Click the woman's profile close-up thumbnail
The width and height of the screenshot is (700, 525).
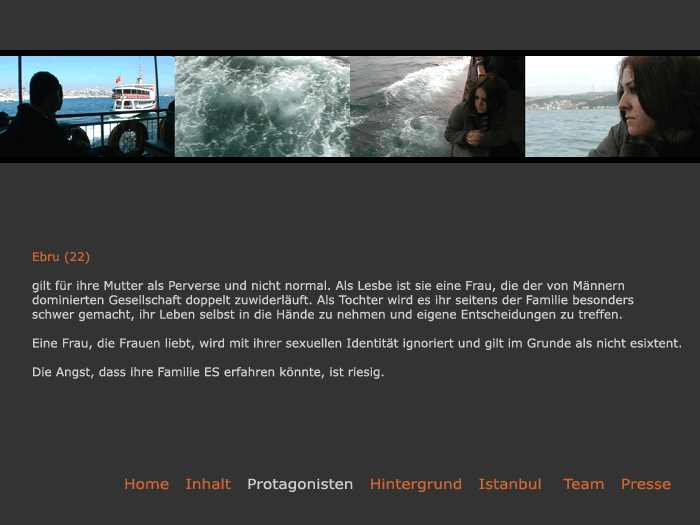pos(612,106)
